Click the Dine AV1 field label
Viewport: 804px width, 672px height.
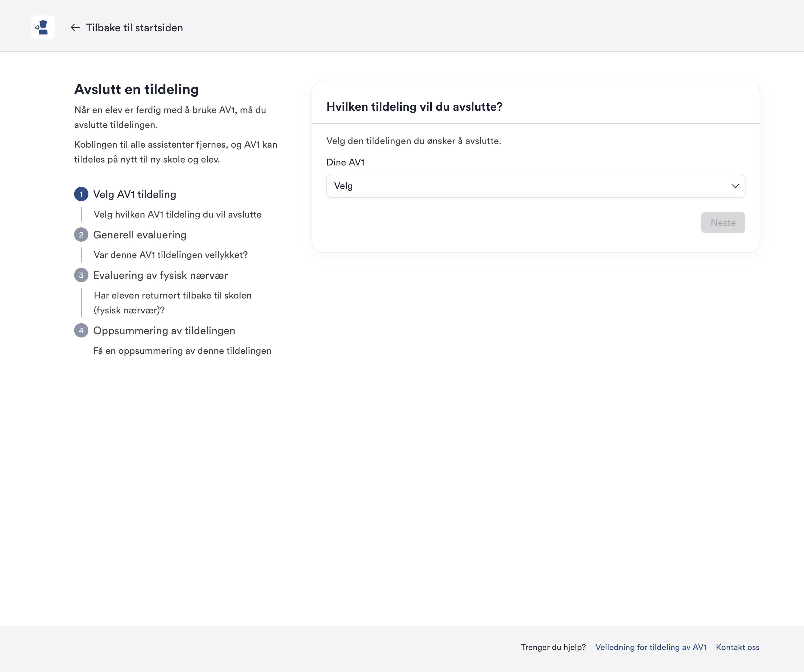345,162
